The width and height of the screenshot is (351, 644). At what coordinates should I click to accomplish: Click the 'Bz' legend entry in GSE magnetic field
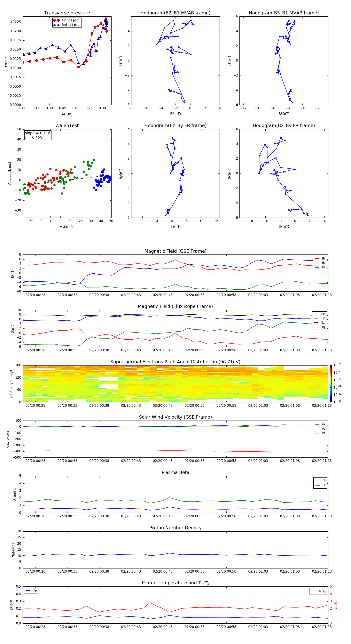(x=320, y=268)
